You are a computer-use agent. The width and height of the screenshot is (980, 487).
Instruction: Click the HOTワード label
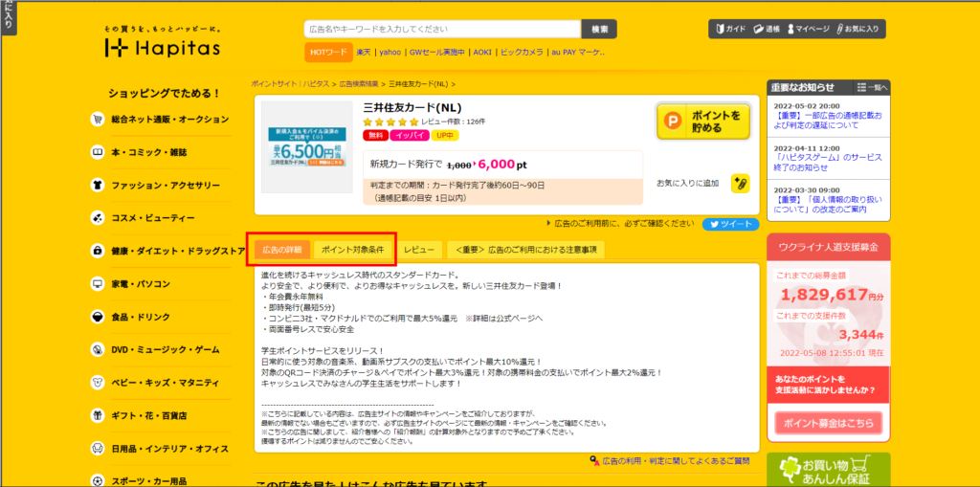point(328,53)
